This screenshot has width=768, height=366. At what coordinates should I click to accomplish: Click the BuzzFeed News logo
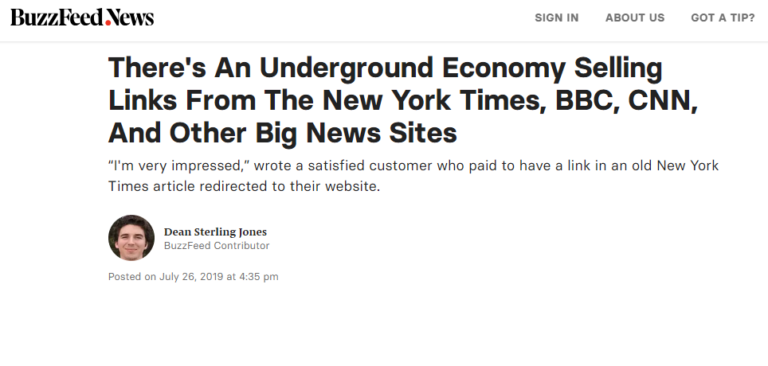point(82,18)
